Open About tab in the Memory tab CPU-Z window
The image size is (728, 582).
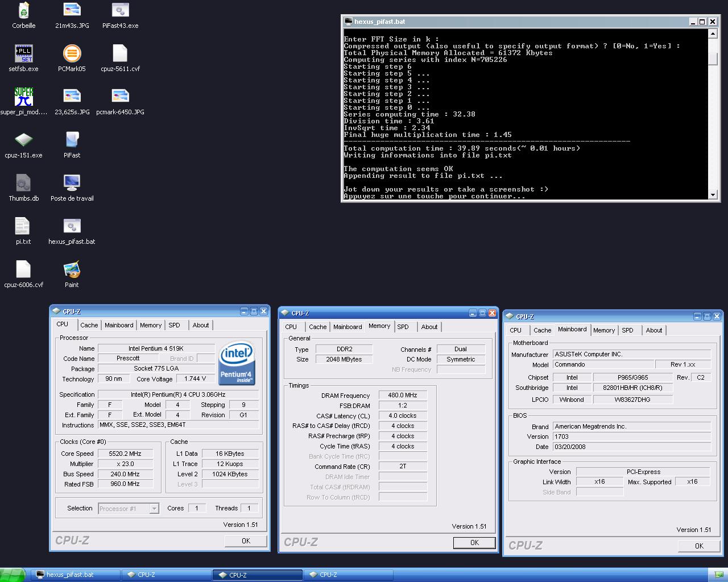(x=429, y=327)
